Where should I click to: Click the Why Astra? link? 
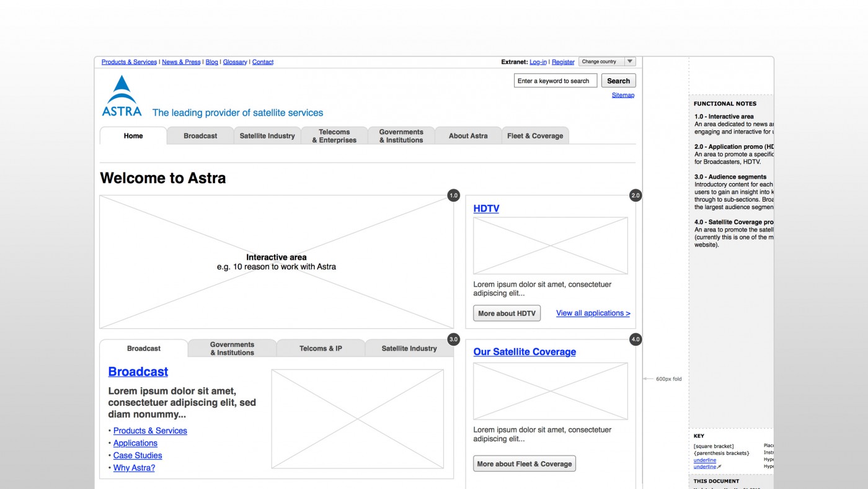134,468
